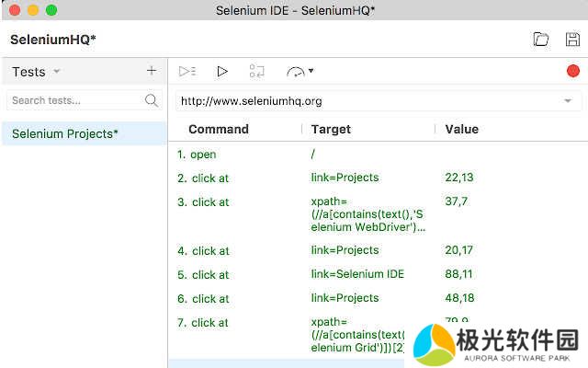This screenshot has height=368, width=588.
Task: Expand the Tests view dropdown
Action: pyautogui.click(x=56, y=72)
